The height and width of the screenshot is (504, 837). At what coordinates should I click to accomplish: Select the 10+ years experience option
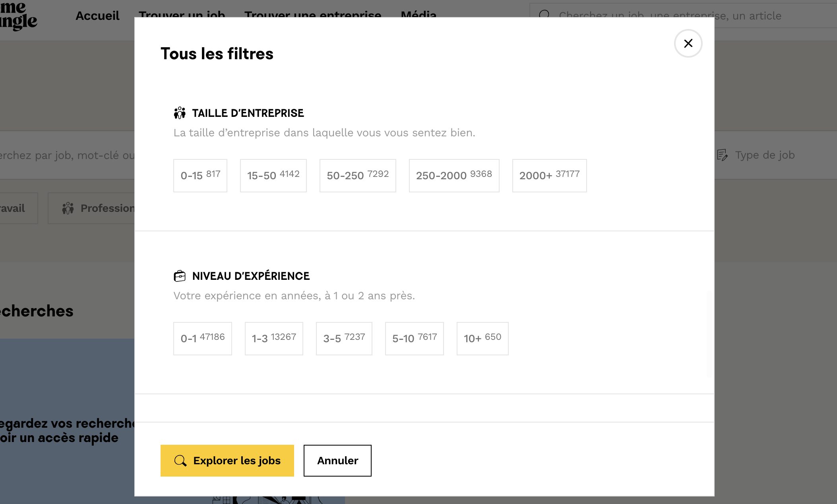[482, 339]
